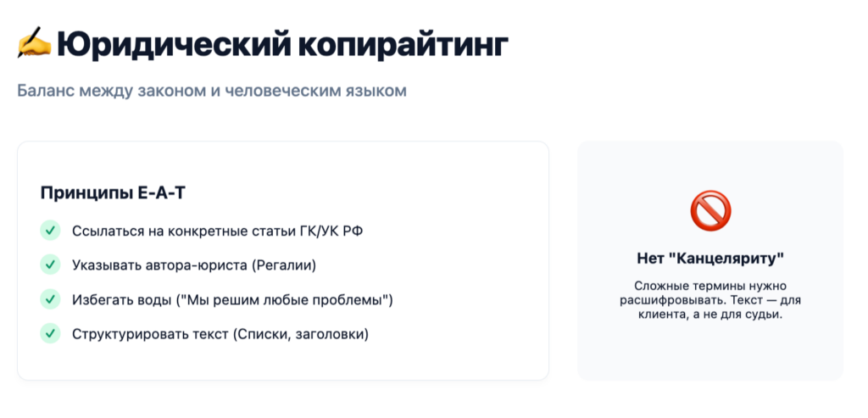Select the 'Юридический копирайтинг' heading
868x418 pixels.
(x=282, y=45)
